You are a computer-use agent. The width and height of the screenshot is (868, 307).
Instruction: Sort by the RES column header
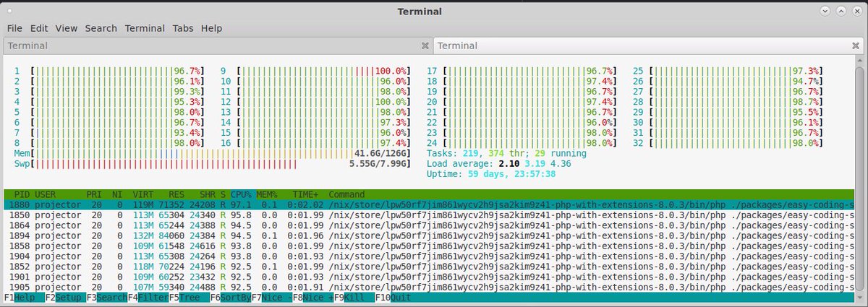(176, 195)
